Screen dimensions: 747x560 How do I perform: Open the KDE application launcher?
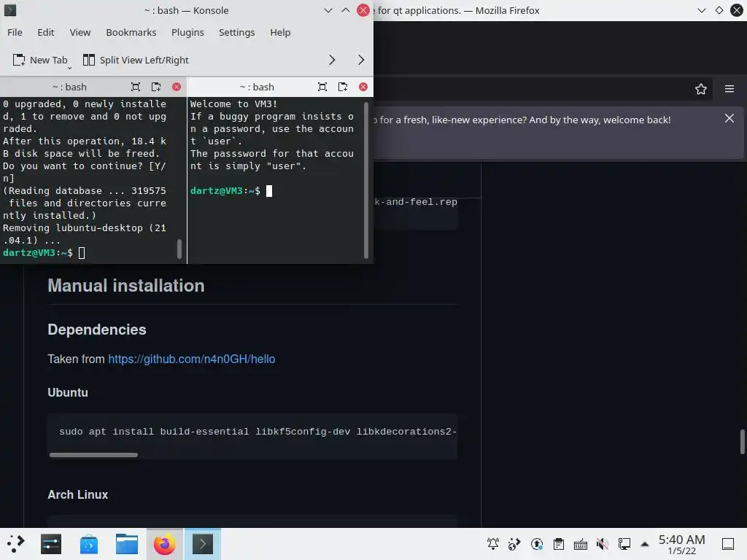(x=16, y=544)
